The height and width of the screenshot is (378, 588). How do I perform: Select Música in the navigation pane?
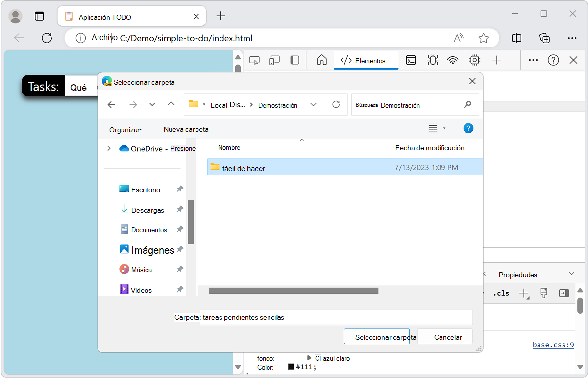pos(136,269)
